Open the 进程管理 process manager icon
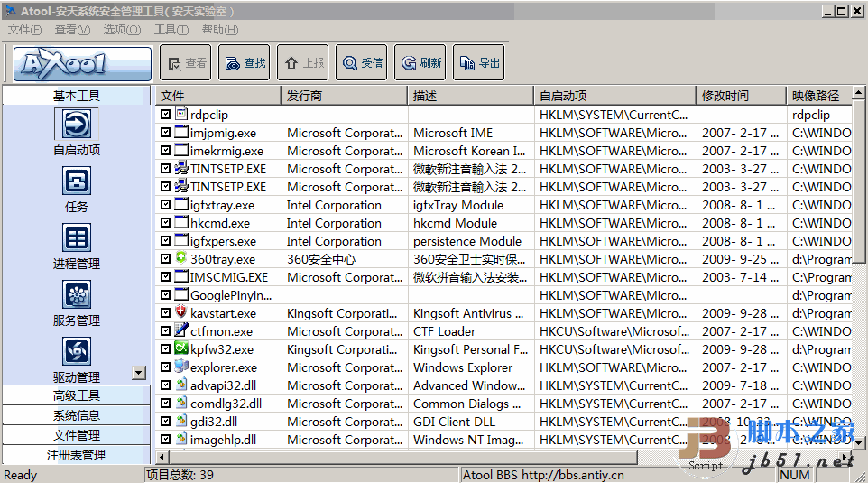This screenshot has width=868, height=483. [x=77, y=238]
